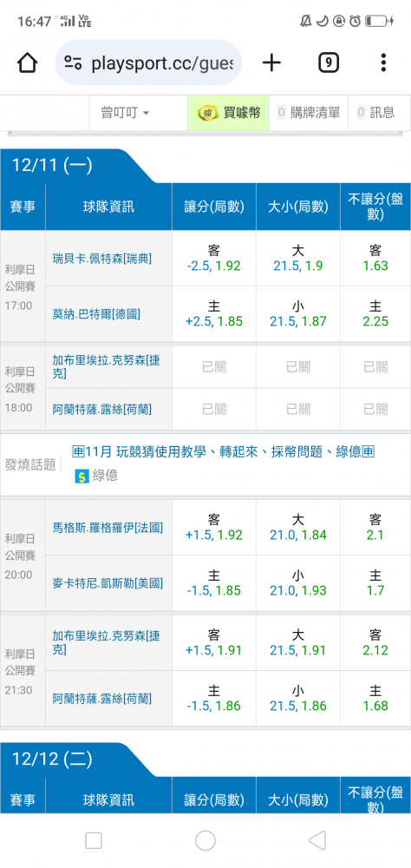Open the browser three-dot menu
The width and height of the screenshot is (411, 868).
[x=383, y=63]
